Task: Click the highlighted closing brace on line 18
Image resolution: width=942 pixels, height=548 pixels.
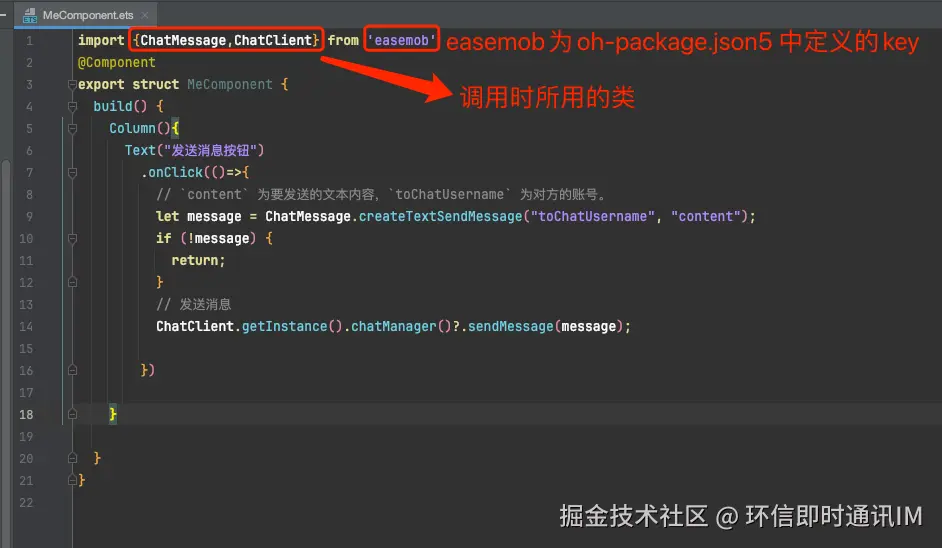Action: (113, 414)
